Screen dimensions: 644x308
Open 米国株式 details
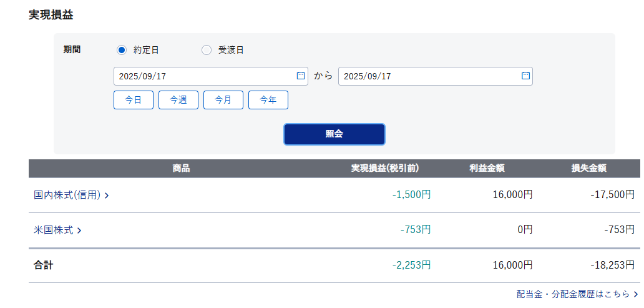click(x=54, y=230)
